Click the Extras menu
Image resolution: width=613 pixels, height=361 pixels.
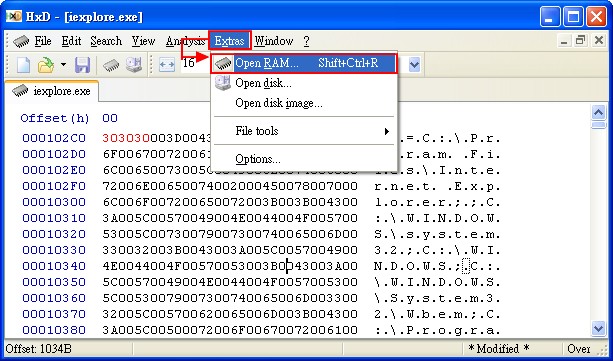[x=229, y=41]
